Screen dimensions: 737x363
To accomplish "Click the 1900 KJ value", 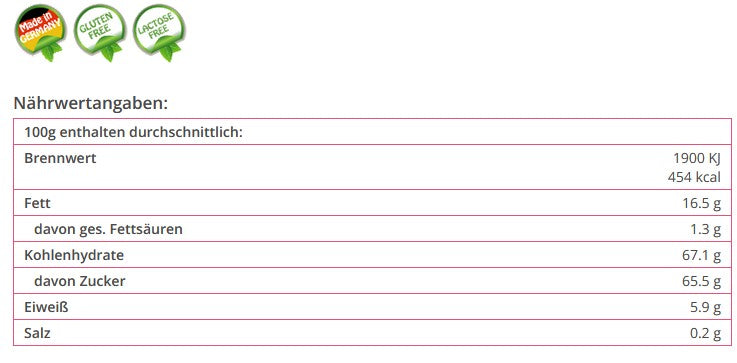I will tap(697, 158).
